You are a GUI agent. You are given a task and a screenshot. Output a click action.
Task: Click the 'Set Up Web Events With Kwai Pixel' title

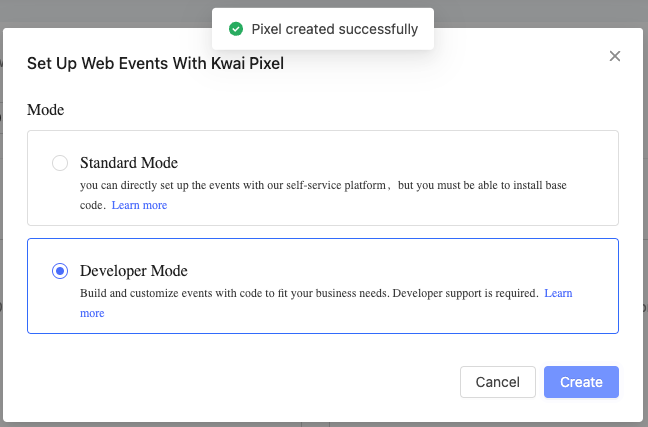pyautogui.click(x=155, y=63)
